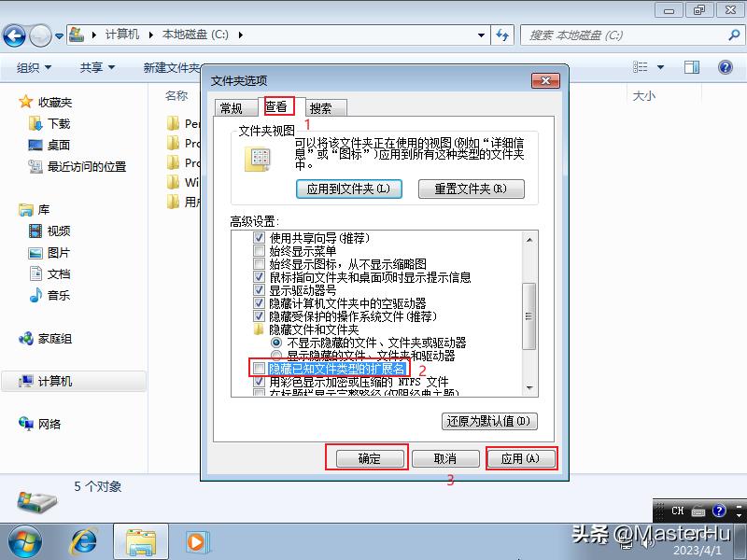Launch Internet Explorer from the taskbar
This screenshot has height=560, width=747.
83,539
